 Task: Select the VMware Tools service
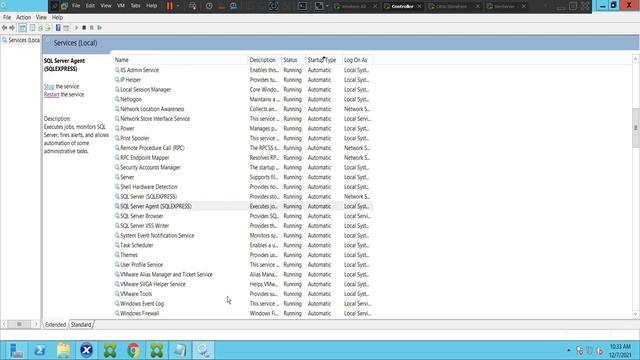point(243,294)
